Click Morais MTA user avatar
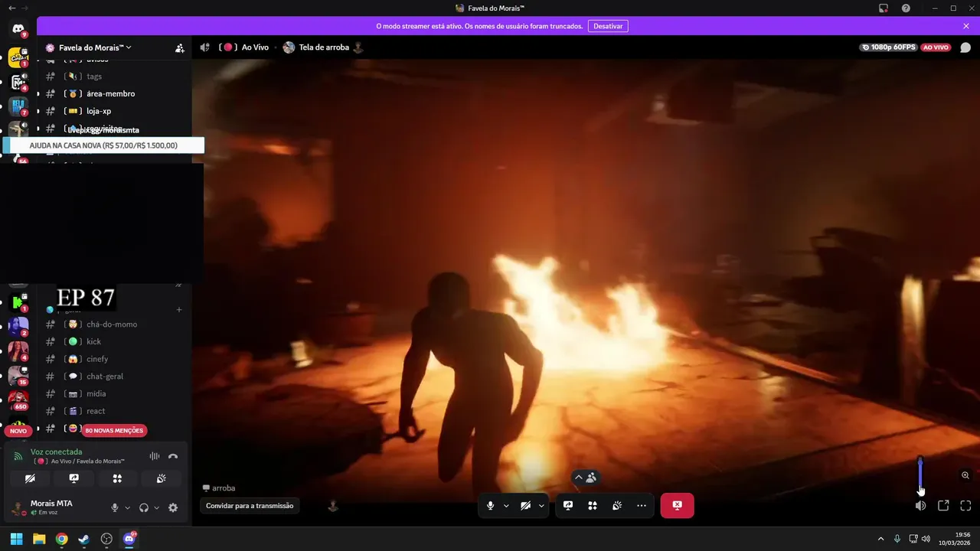Screen dimensions: 980x551 [x=18, y=508]
